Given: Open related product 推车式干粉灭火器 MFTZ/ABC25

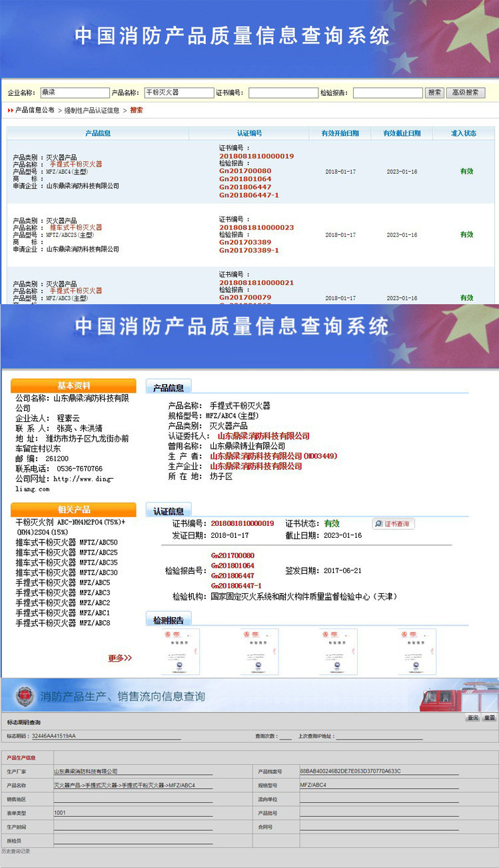Looking at the screenshot, I should (x=67, y=552).
